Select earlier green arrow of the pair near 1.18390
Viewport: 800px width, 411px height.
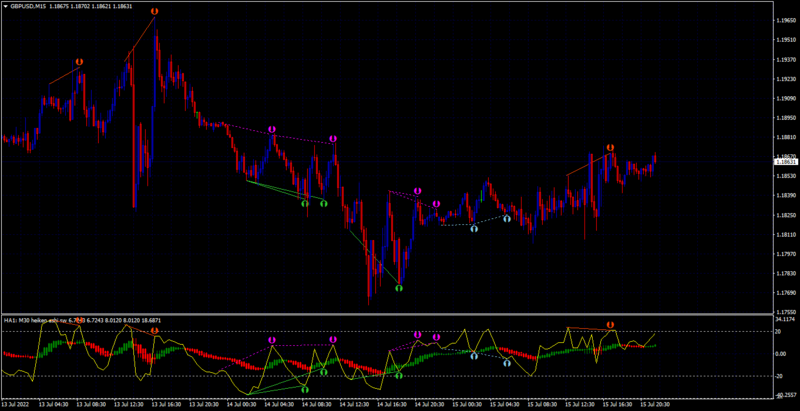point(305,203)
